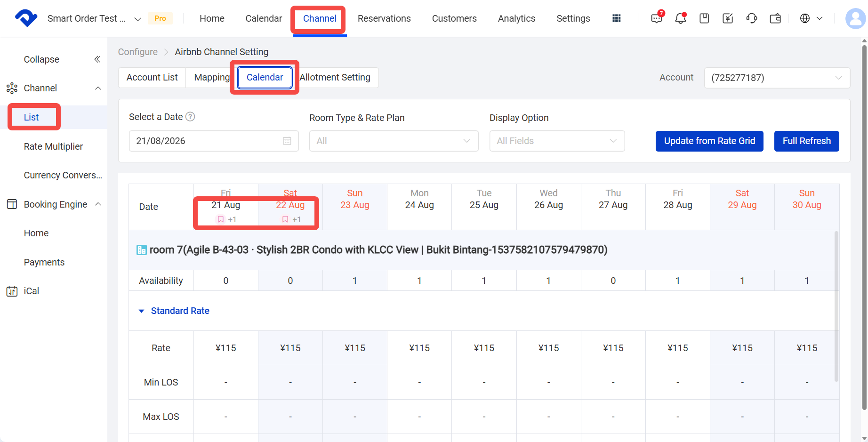The image size is (868, 442).
Task: Open iCal in the sidebar
Action: click(x=32, y=291)
